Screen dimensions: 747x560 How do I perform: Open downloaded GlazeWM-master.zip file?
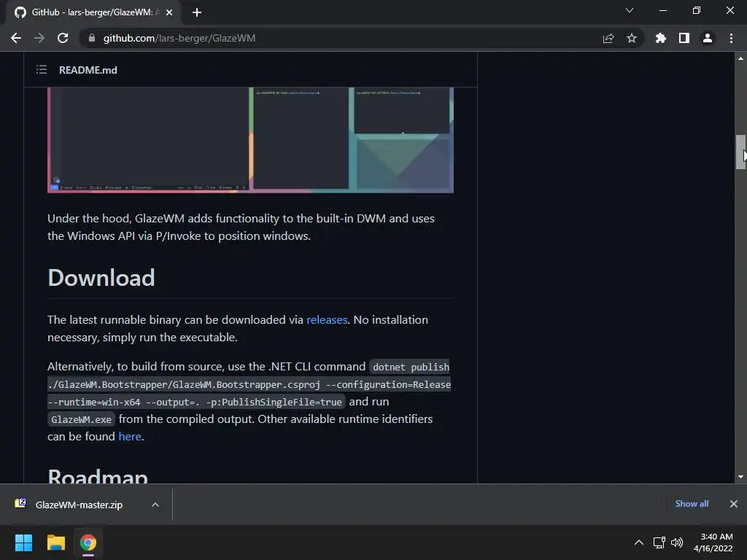pyautogui.click(x=79, y=505)
